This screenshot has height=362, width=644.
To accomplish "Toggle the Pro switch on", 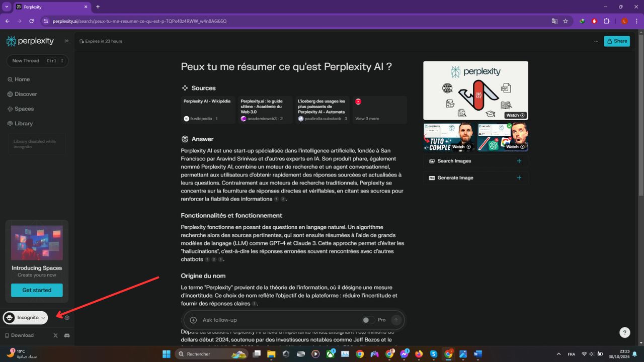I will coord(368,320).
